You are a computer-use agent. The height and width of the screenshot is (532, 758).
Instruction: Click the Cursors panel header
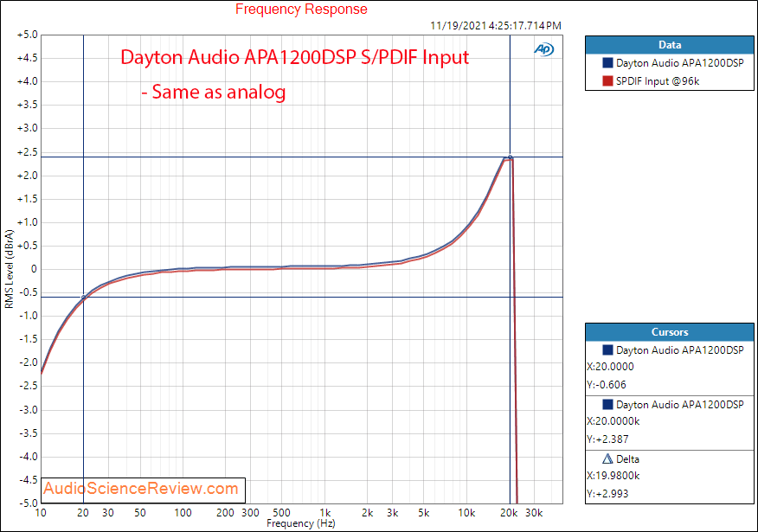[x=670, y=332]
